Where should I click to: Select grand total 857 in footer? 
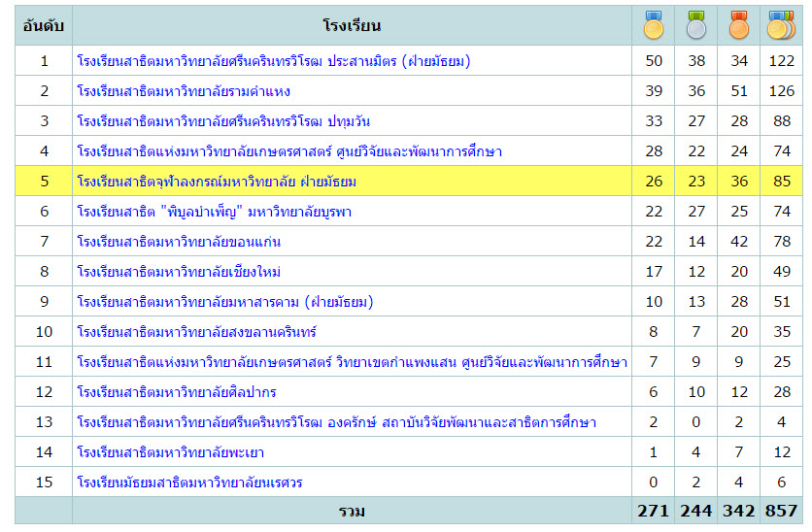click(x=782, y=511)
